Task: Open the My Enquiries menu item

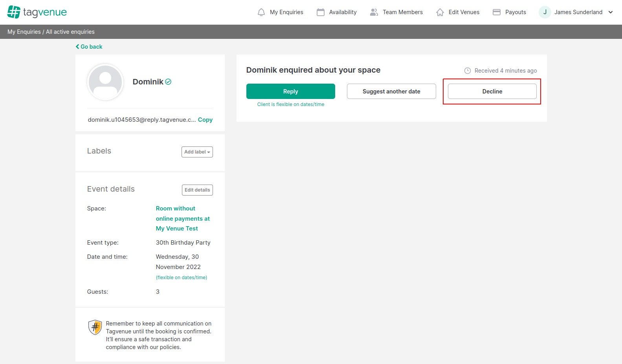Action: click(286, 12)
